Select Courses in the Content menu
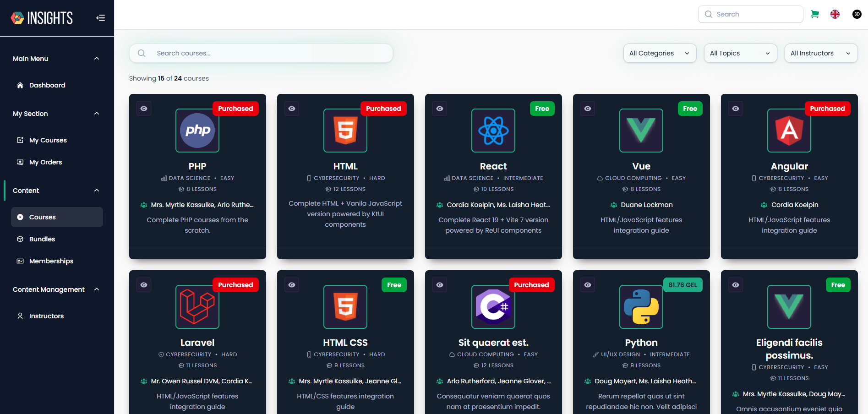Viewport: 868px width, 414px height. coord(43,217)
